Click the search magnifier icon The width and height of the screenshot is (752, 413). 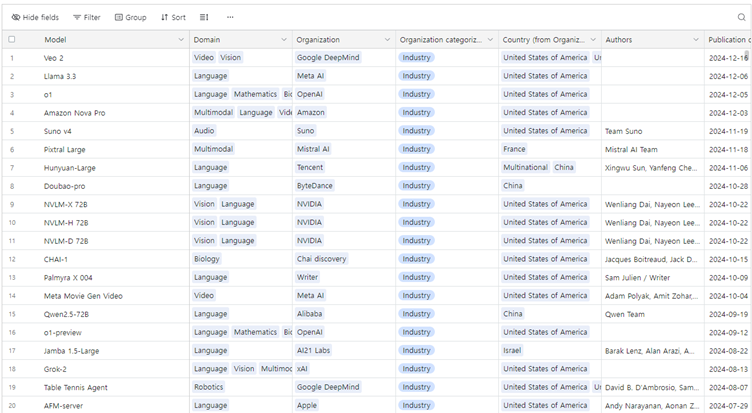[x=741, y=17]
